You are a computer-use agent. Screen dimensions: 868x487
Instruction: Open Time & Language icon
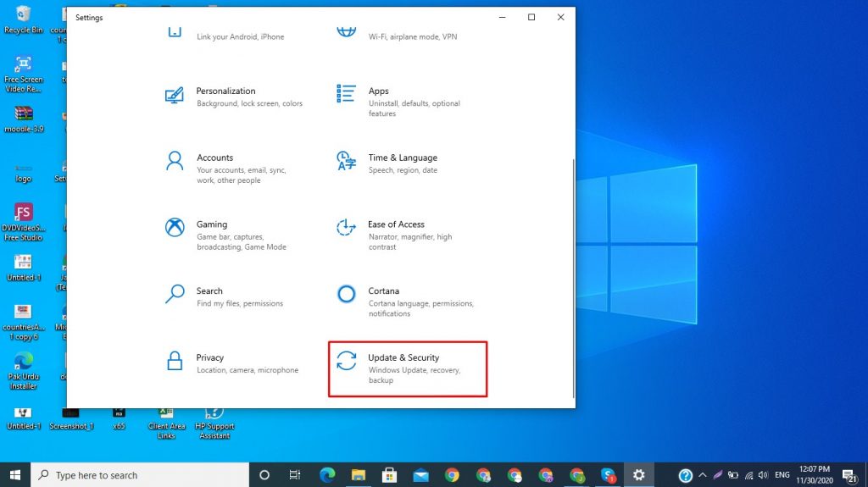[x=346, y=160]
